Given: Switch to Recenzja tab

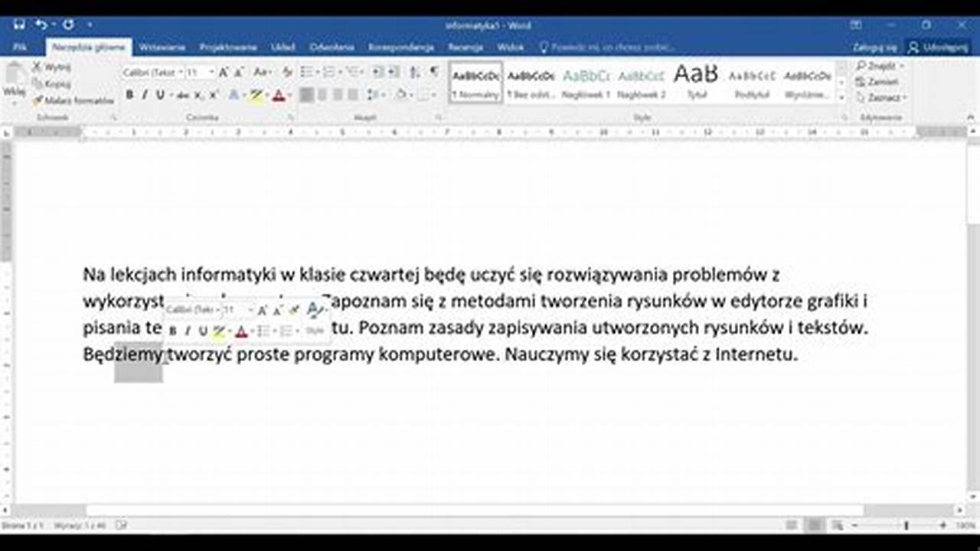Looking at the screenshot, I should point(465,47).
